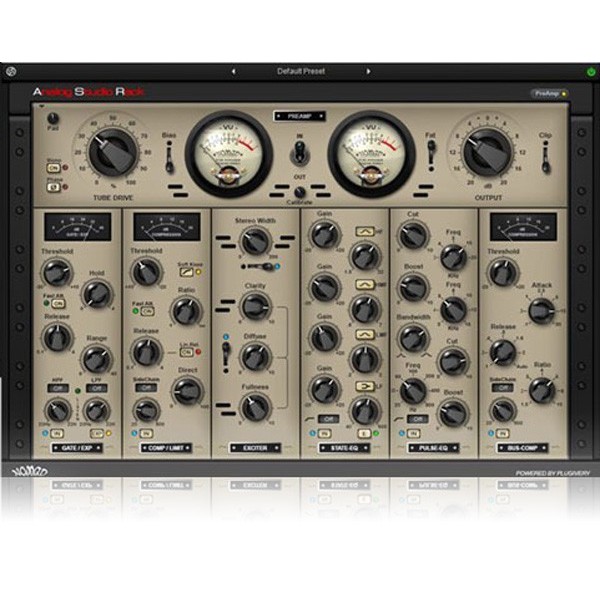Slide the switch under Stereo Width

click(259, 266)
